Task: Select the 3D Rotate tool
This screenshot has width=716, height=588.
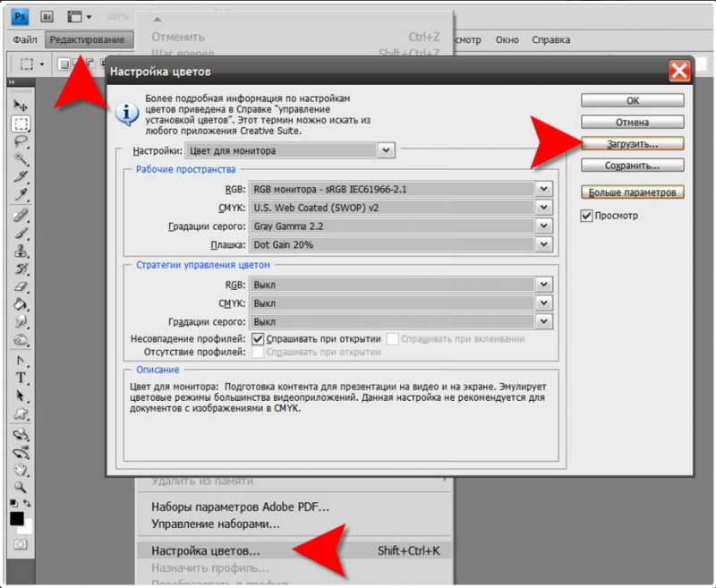Action: (x=20, y=434)
